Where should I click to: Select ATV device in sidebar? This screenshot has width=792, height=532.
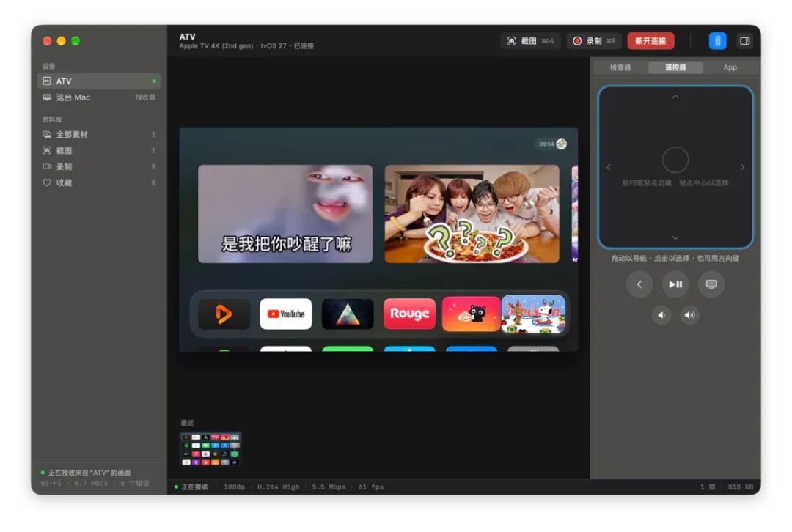click(99, 81)
